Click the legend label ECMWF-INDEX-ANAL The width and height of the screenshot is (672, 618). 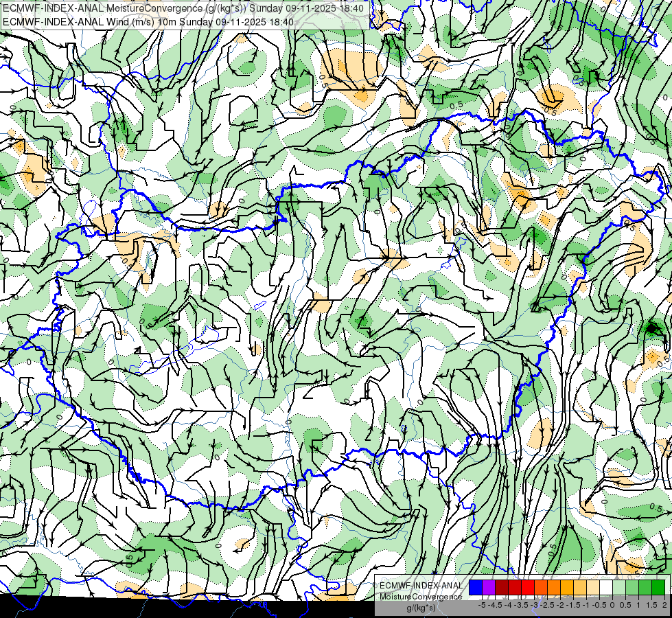[x=421, y=586]
